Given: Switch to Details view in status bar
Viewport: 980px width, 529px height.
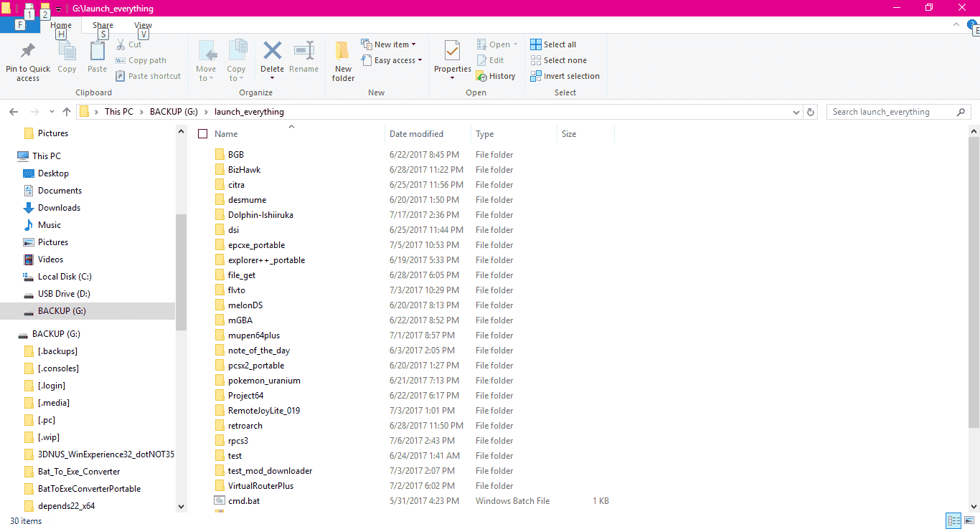Looking at the screenshot, I should 954,521.
